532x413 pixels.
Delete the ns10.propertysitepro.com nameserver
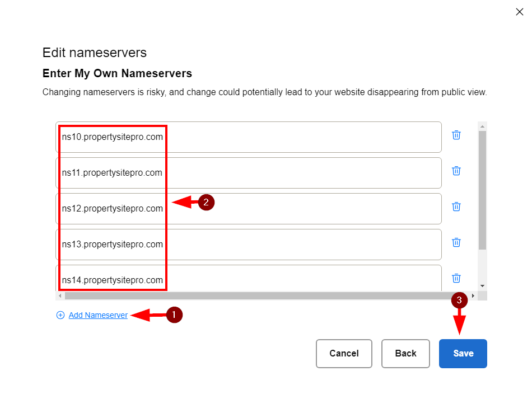coord(456,135)
